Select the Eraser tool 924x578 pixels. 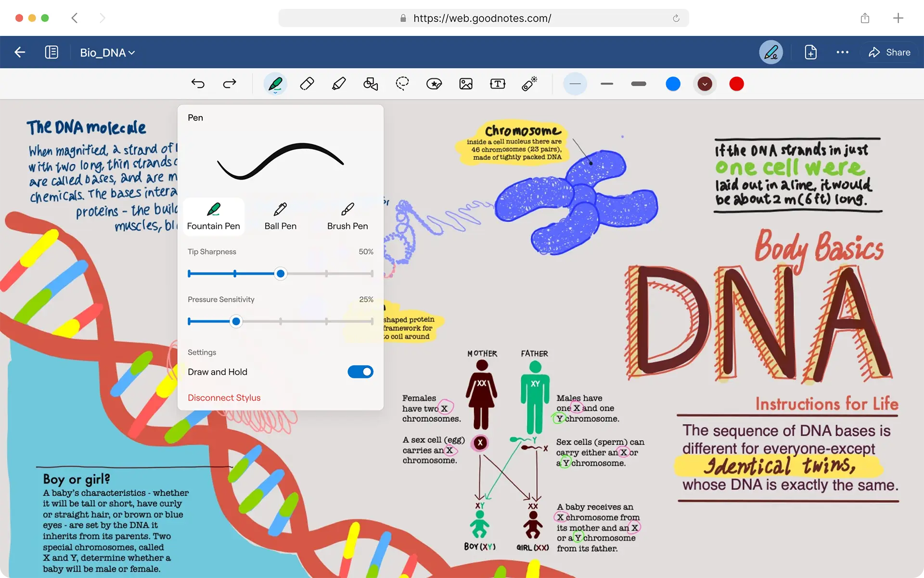[307, 84]
